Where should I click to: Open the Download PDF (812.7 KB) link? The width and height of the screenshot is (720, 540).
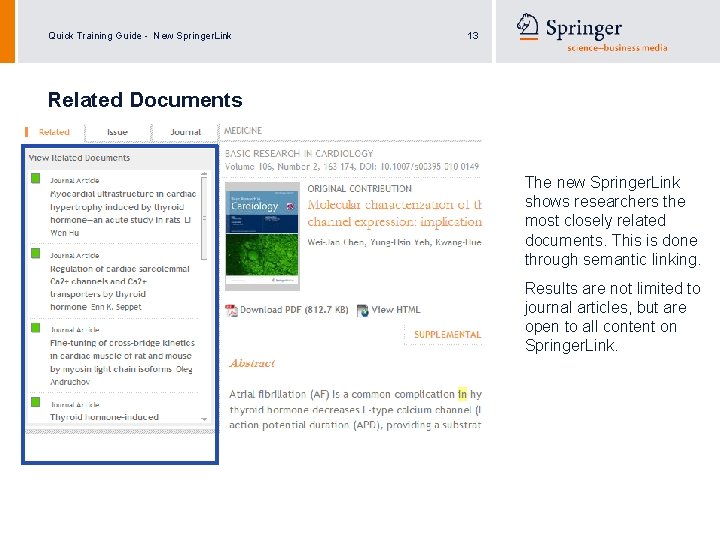294,309
